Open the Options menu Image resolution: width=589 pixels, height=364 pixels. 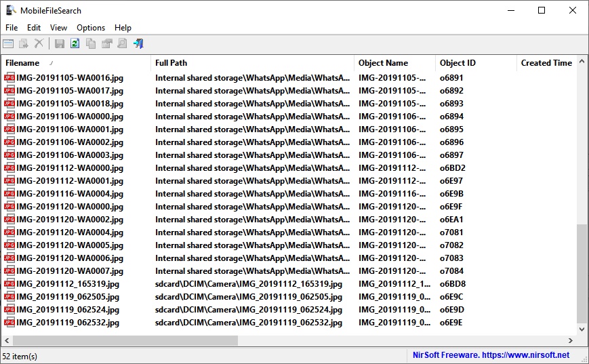pyautogui.click(x=91, y=28)
